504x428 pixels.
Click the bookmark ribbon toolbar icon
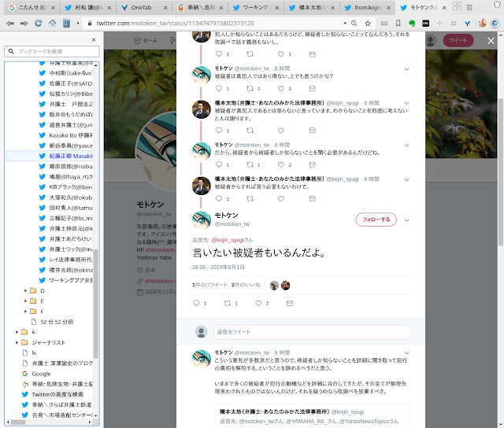(x=398, y=23)
